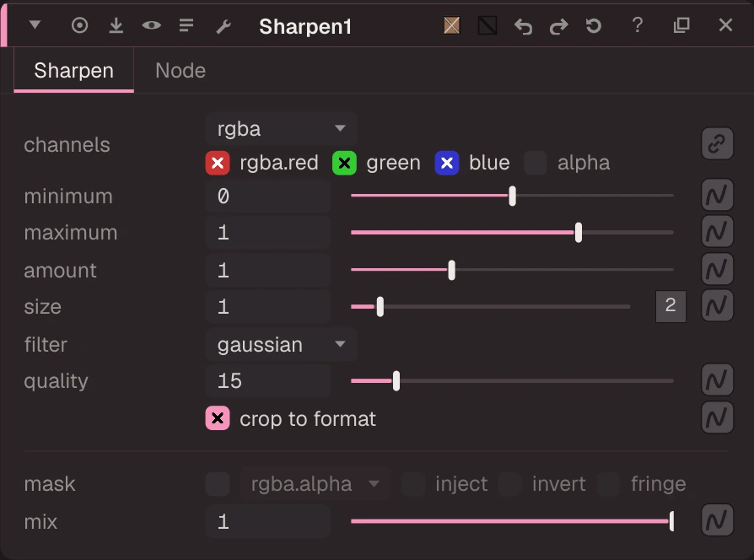Viewport: 754px width, 560px height.
Task: Undo the last change with the undo arrow
Action: pos(523,26)
